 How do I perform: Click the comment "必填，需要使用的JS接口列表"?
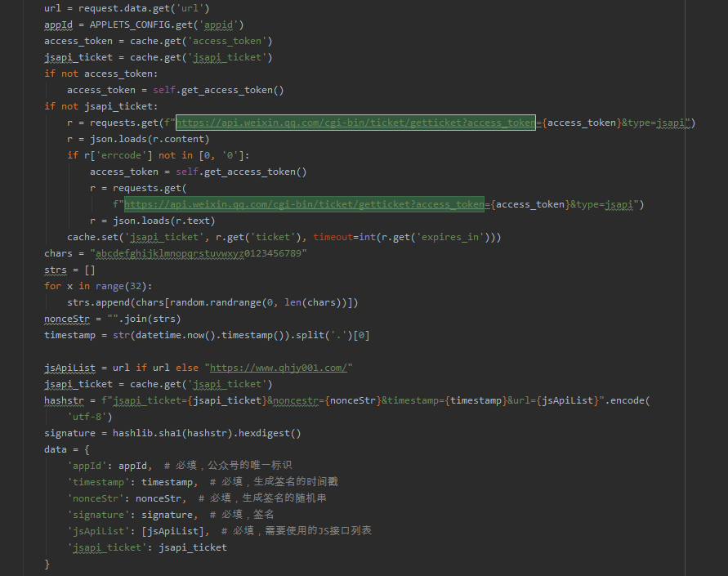(302, 530)
